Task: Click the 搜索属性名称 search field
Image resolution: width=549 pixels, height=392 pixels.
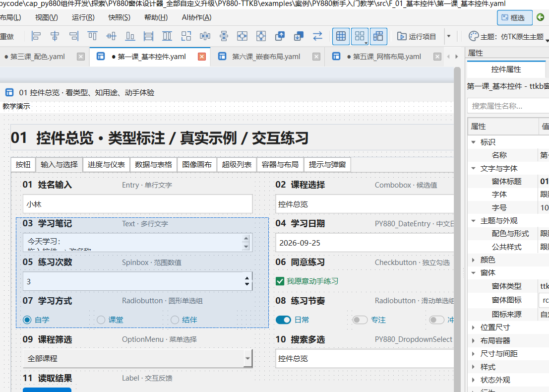Action: pos(508,106)
